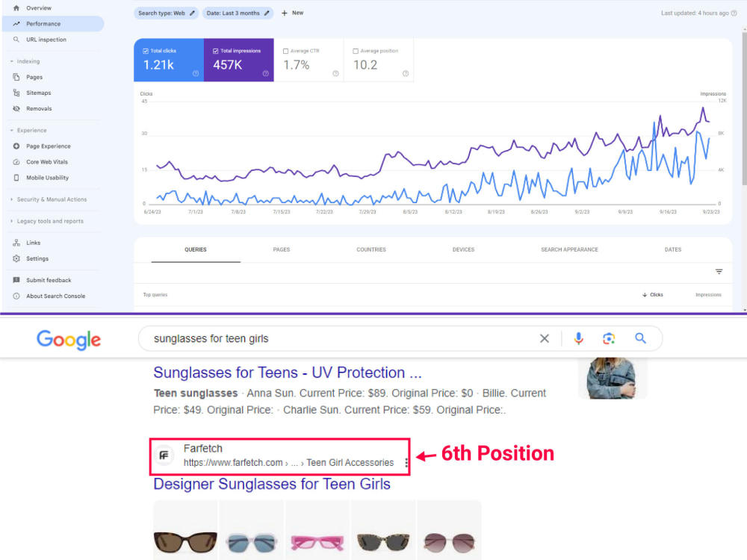Open Designer Sunglasses for Teen Girls link
Screen dimensions: 747x560
[x=272, y=484]
